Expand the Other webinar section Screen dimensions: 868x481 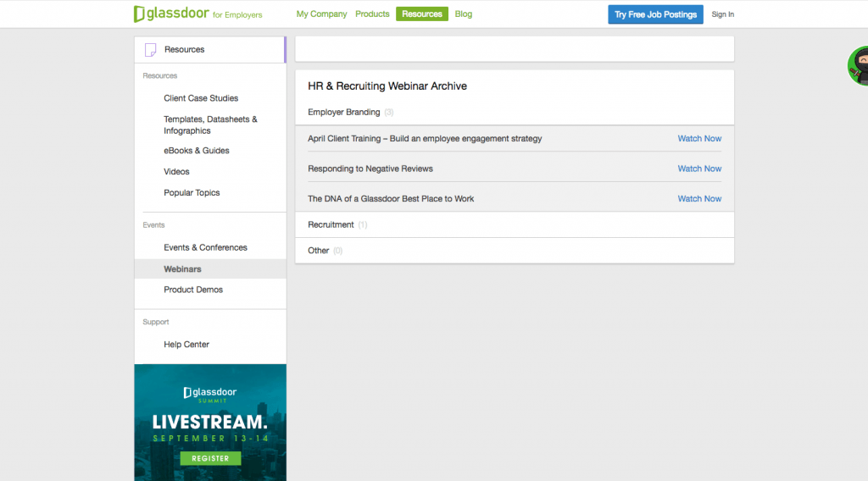319,251
